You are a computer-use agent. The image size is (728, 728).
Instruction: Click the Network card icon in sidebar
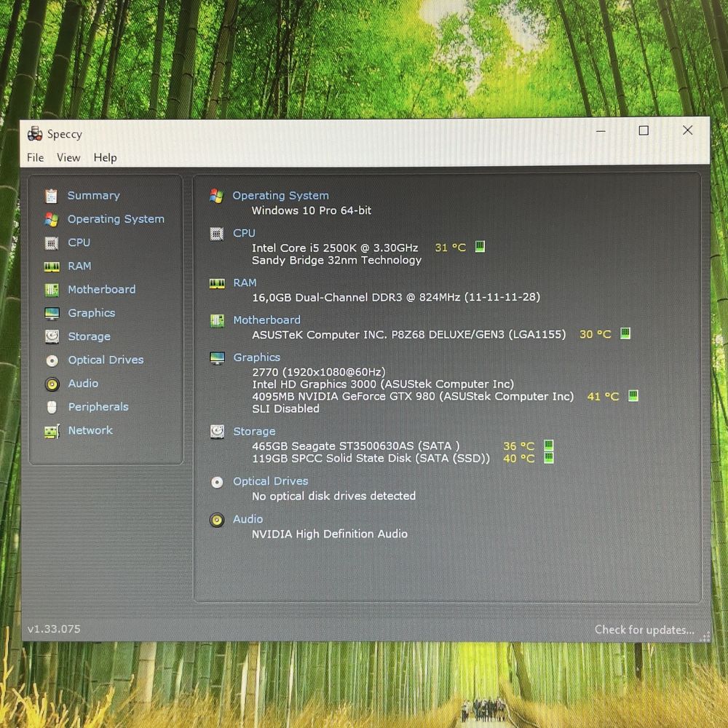[52, 431]
